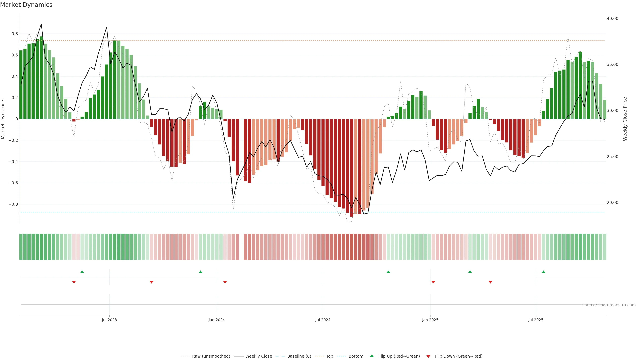Click the Market Dynamics chart title
This screenshot has height=362, width=644.
click(x=26, y=5)
